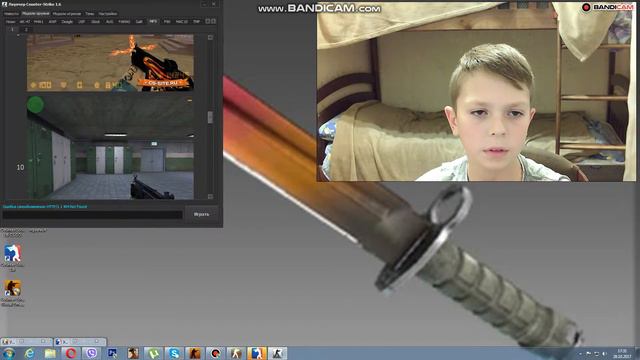Open the Модели игроков tab
640x360 pixels.
(x=67, y=13)
